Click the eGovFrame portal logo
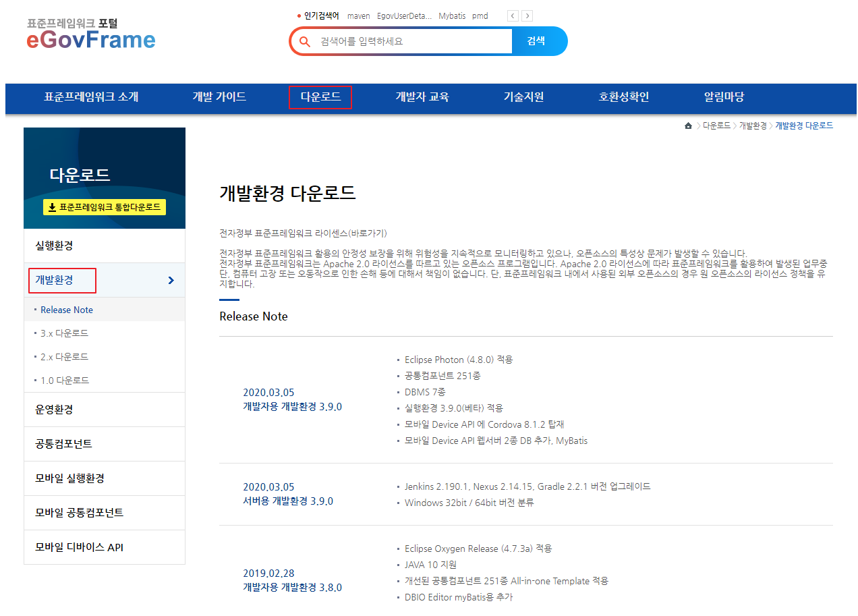858x616 pixels. point(91,35)
